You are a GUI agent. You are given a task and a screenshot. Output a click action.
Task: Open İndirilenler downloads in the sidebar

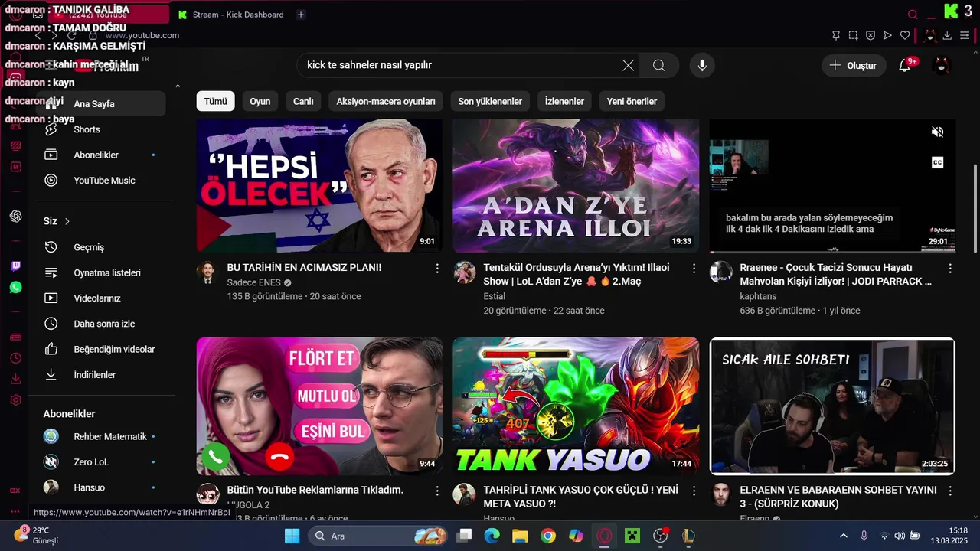(x=101, y=375)
